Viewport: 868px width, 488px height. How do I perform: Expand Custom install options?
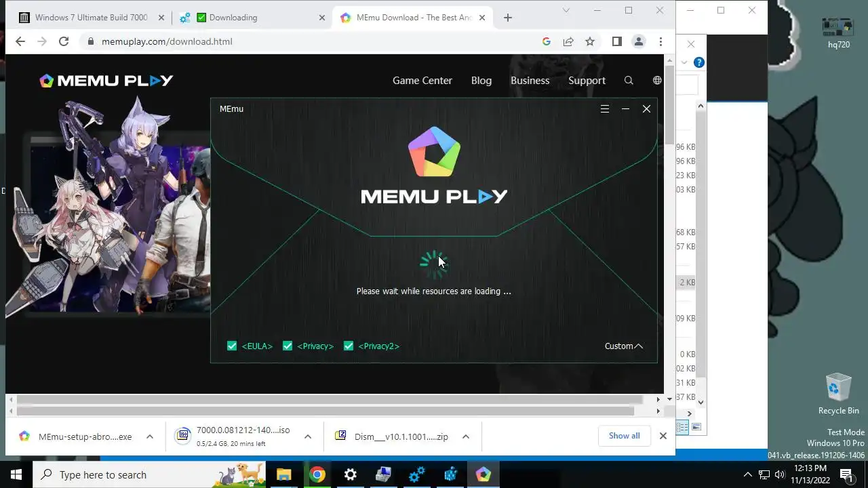point(624,346)
